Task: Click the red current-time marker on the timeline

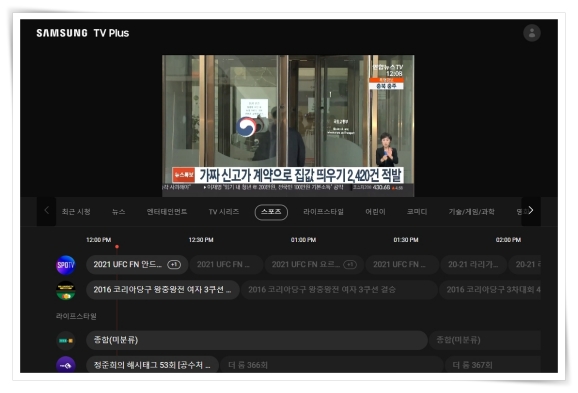Action: [x=117, y=247]
